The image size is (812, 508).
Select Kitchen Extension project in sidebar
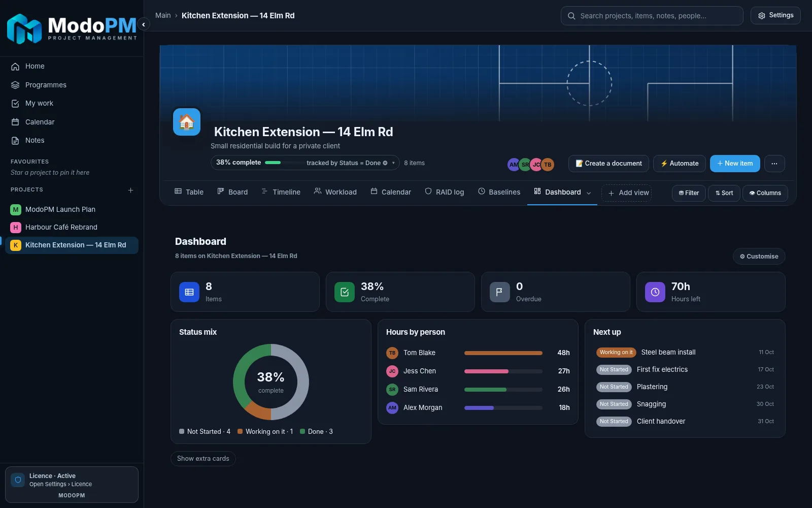click(72, 245)
